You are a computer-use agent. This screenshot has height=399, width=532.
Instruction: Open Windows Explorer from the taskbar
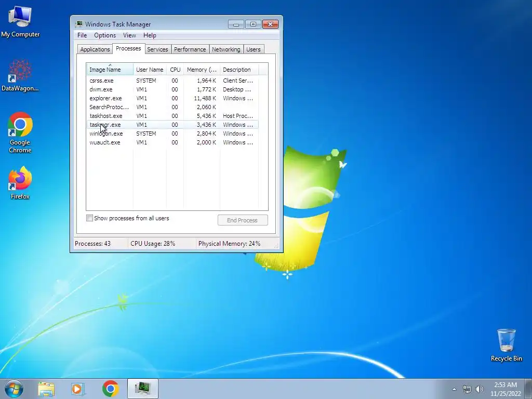coord(46,389)
